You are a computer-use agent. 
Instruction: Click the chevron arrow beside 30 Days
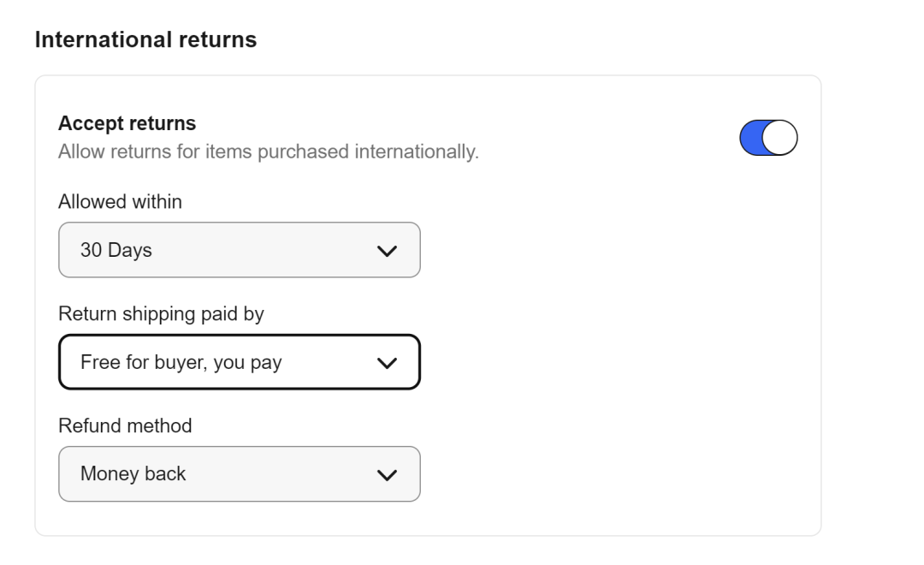(388, 251)
